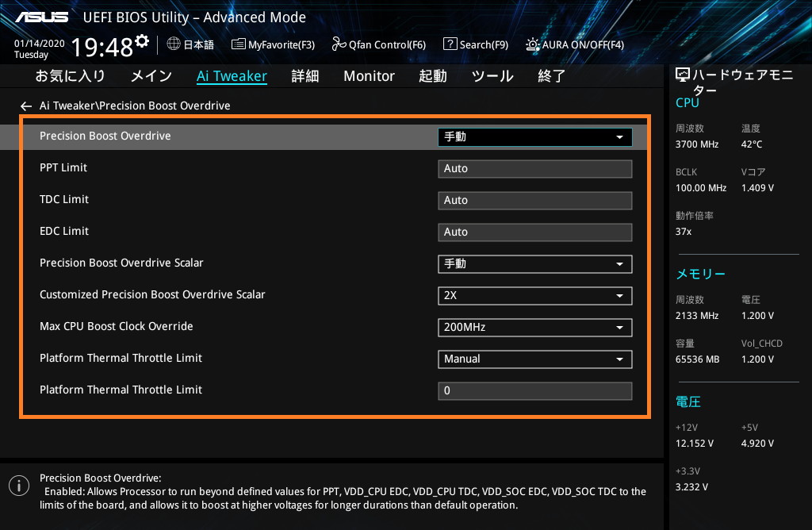Click the 1.409 V core voltage value
The width and height of the screenshot is (812, 530).
(x=757, y=187)
